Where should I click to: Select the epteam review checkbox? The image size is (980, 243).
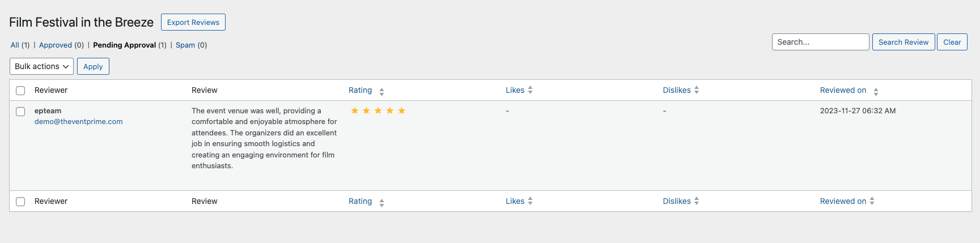coord(20,112)
